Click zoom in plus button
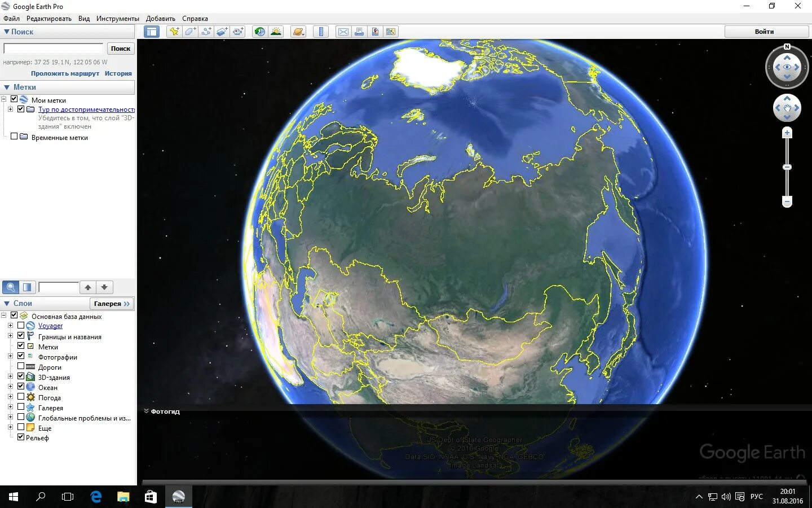 pos(787,133)
